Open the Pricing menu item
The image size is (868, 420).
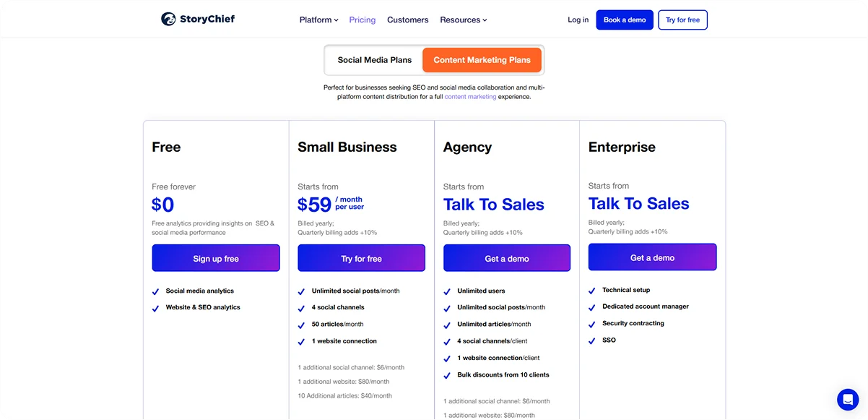362,20
